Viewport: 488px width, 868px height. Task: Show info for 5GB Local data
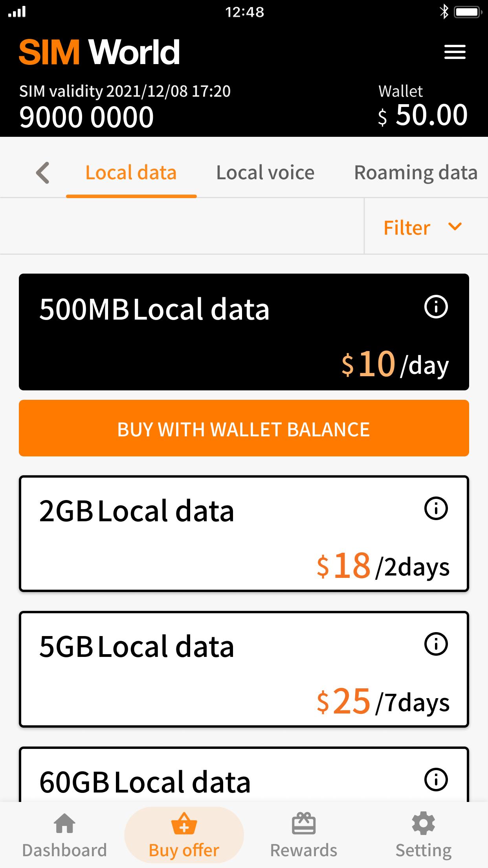tap(436, 644)
